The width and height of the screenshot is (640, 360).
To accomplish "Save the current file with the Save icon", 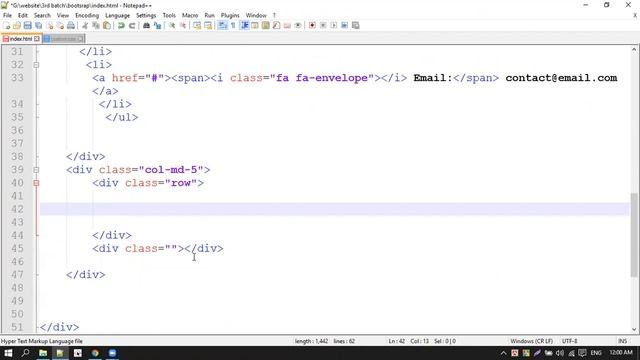I will click(x=27, y=25).
